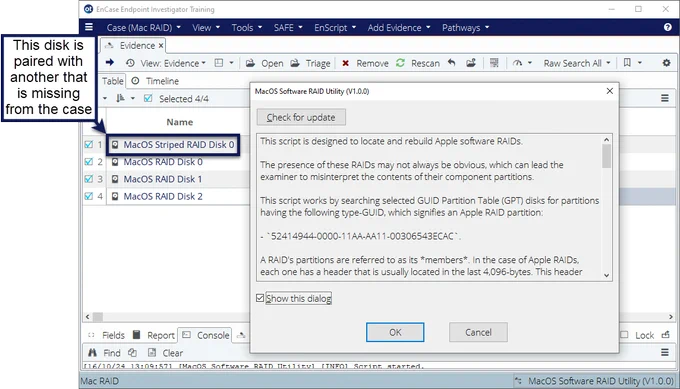
Task: Click the help question mark icon
Action: (x=667, y=27)
